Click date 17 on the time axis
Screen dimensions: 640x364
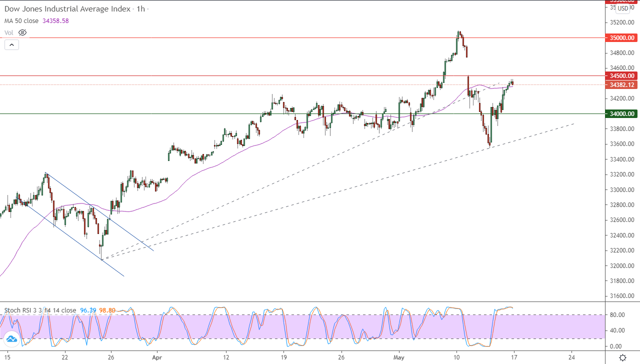tap(514, 357)
